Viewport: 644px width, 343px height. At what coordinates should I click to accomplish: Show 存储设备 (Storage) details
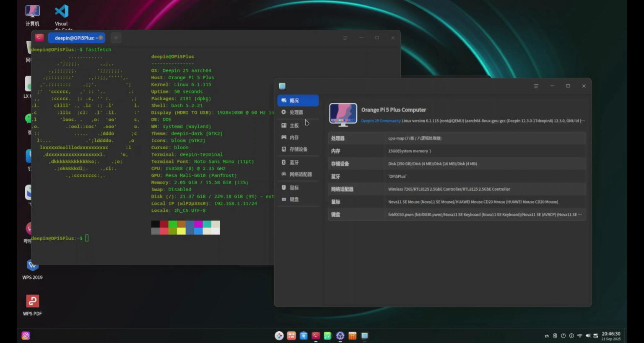pos(298,149)
